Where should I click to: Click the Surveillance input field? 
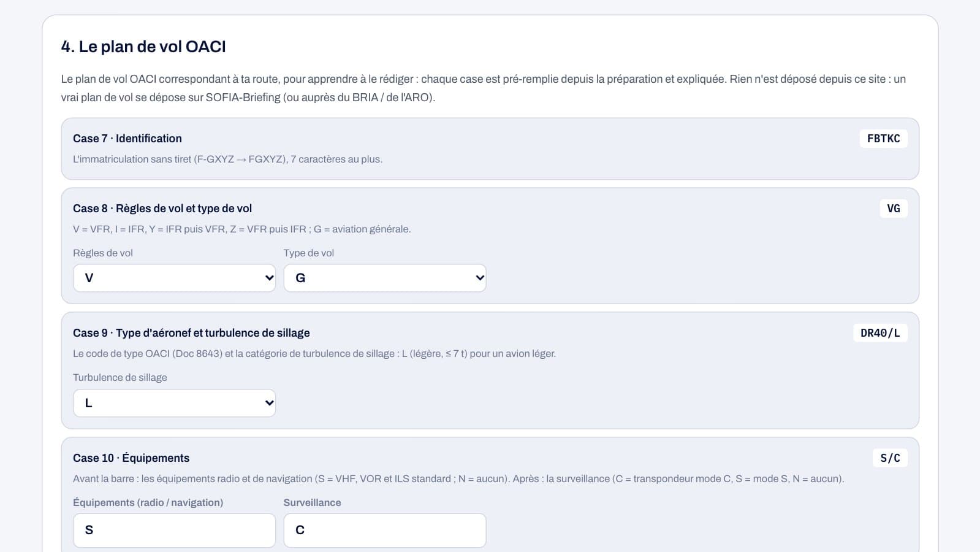point(385,530)
